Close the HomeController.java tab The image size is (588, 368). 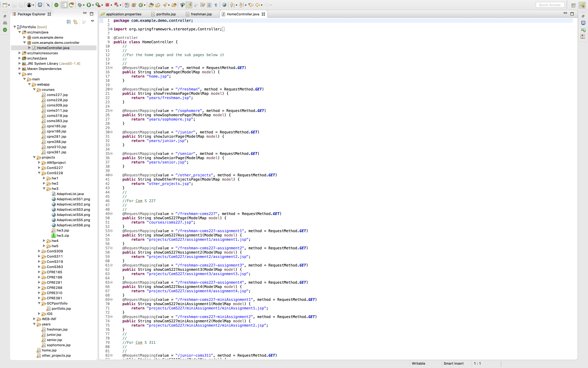[263, 14]
